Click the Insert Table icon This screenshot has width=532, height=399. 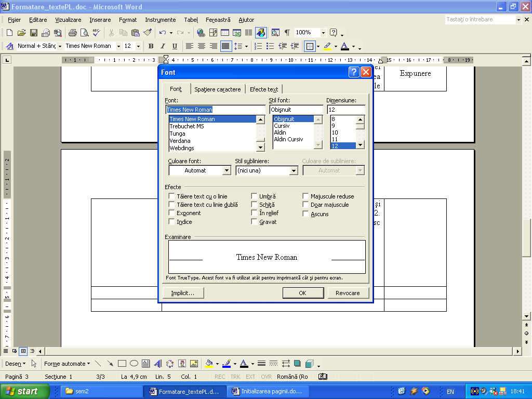pyautogui.click(x=225, y=33)
